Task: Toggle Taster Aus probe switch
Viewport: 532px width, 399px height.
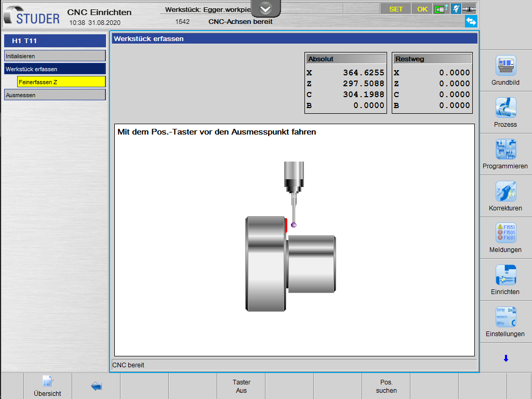Action: [241, 386]
